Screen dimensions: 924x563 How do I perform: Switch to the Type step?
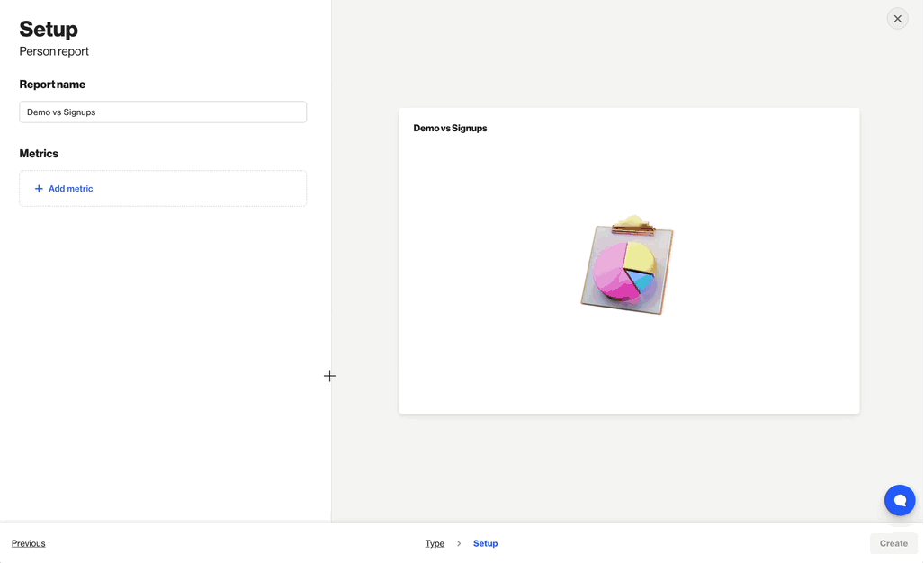[x=435, y=543]
